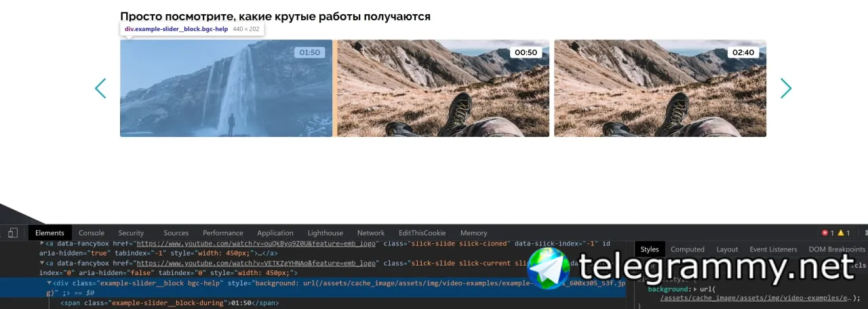The image size is (868, 309).
Task: Click the red error count icon
Action: tap(825, 233)
